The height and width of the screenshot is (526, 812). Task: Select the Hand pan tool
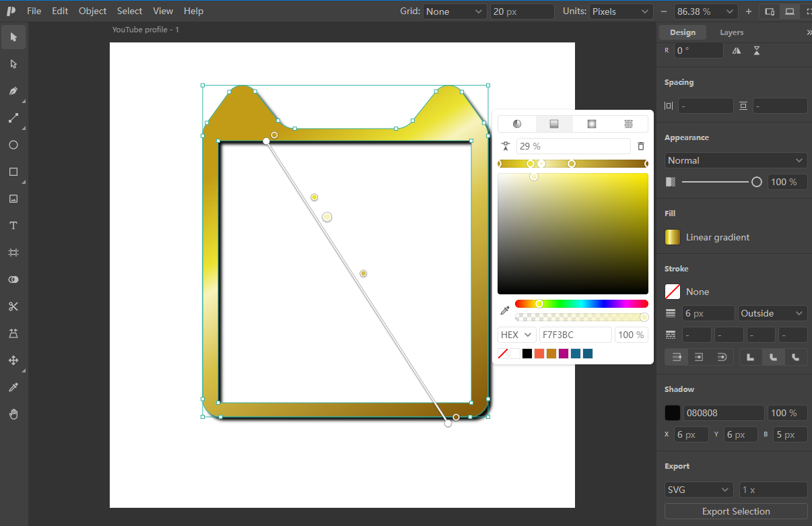pos(13,414)
